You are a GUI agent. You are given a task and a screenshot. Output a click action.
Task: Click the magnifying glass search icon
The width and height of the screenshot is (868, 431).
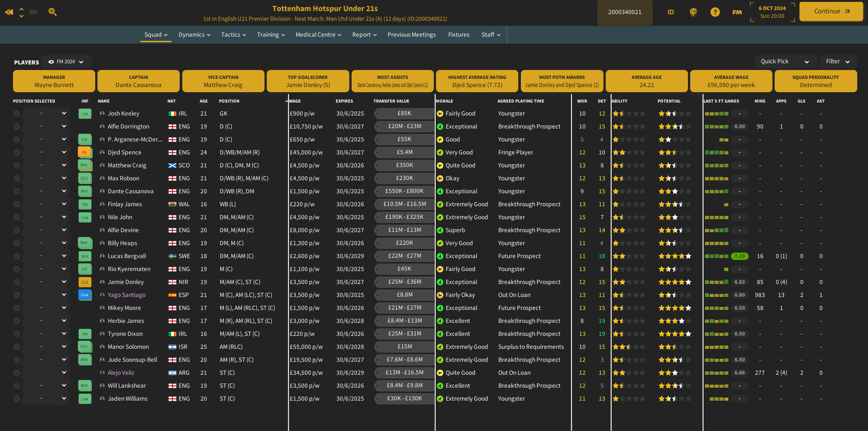click(x=53, y=12)
